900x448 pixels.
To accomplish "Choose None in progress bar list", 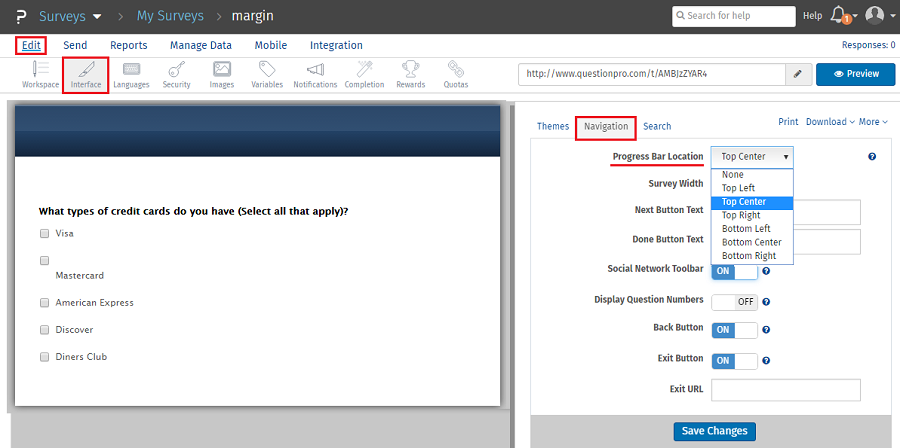I will (752, 175).
